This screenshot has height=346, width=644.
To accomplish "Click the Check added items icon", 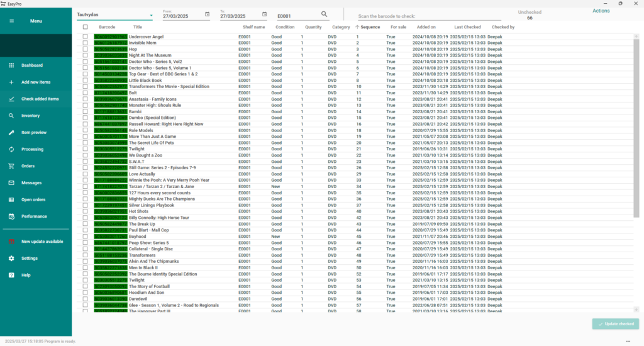I will (x=11, y=99).
